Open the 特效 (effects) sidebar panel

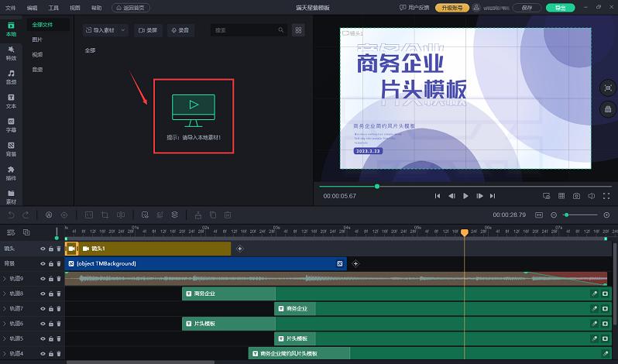click(11, 53)
